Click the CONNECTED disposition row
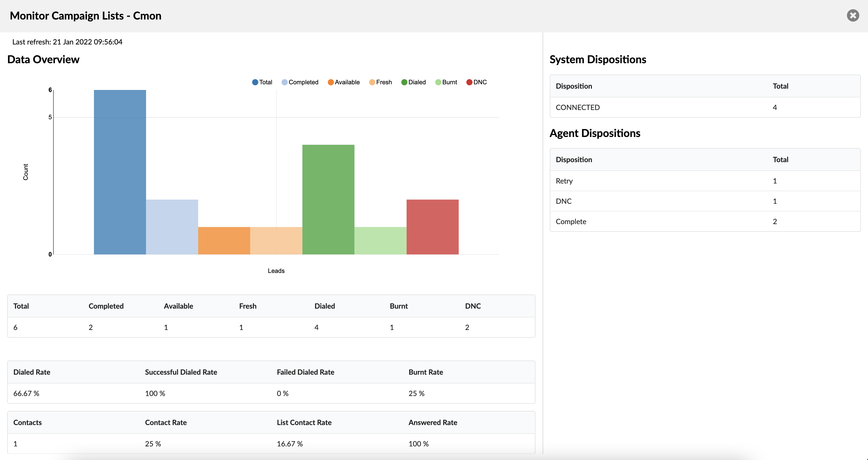868x460 pixels. coord(705,108)
